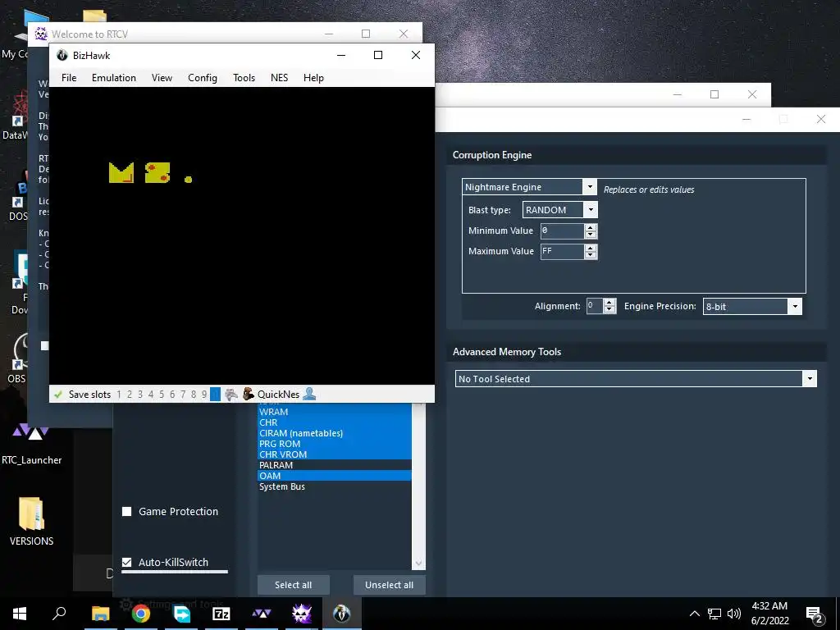The image size is (840, 630).
Task: Select OAM memory domain
Action: pyautogui.click(x=335, y=476)
